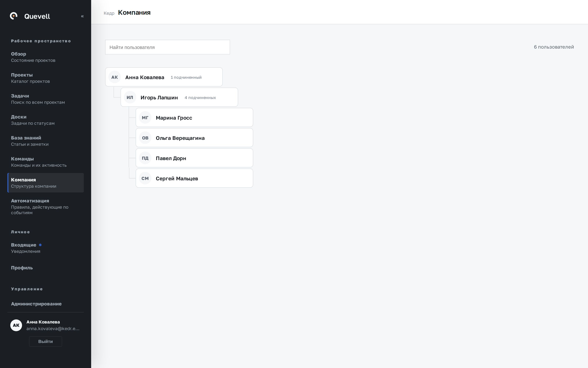Click the ПД avatar of Павел Дорн
This screenshot has height=368, width=588.
[x=145, y=158]
